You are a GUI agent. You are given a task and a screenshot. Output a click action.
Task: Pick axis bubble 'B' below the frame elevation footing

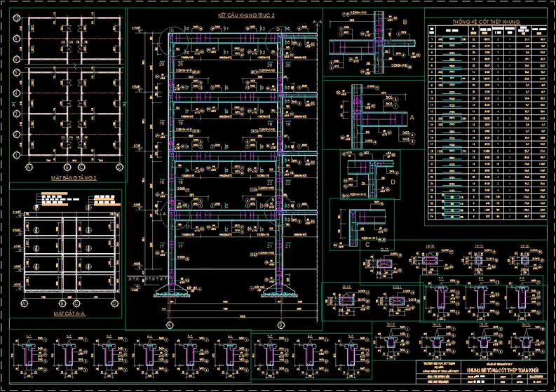(281, 325)
